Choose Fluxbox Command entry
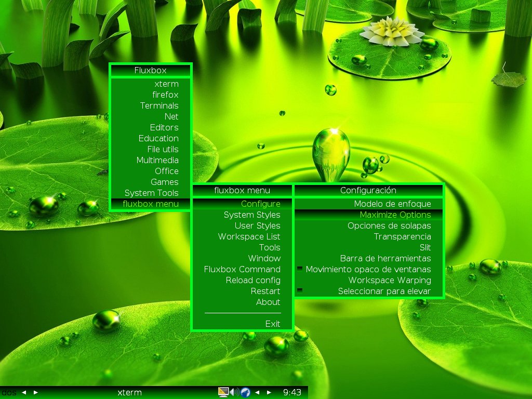The image size is (532, 399). tap(242, 270)
